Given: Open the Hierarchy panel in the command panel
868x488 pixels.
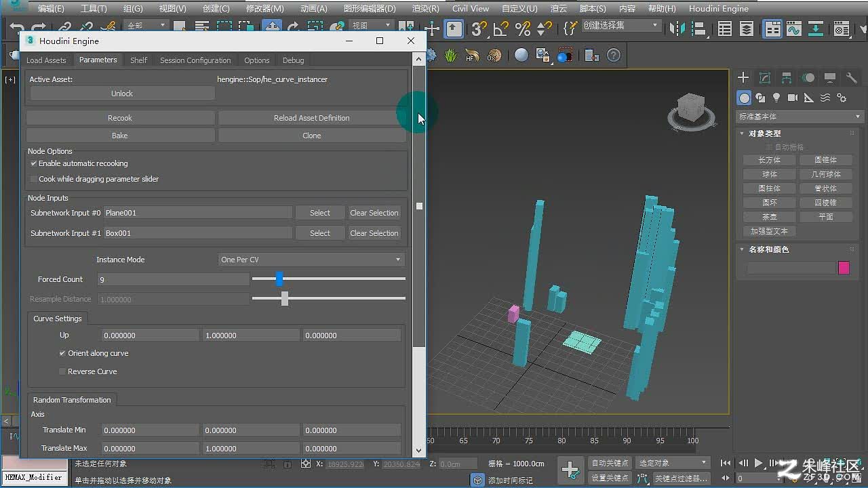Looking at the screenshot, I should (787, 78).
